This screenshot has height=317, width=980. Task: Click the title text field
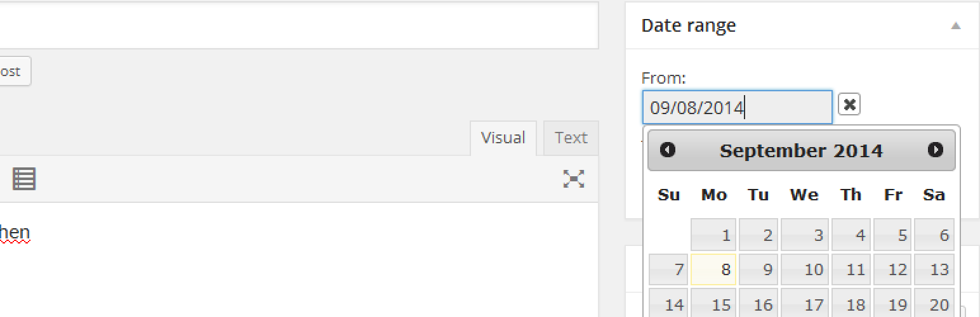(x=298, y=25)
